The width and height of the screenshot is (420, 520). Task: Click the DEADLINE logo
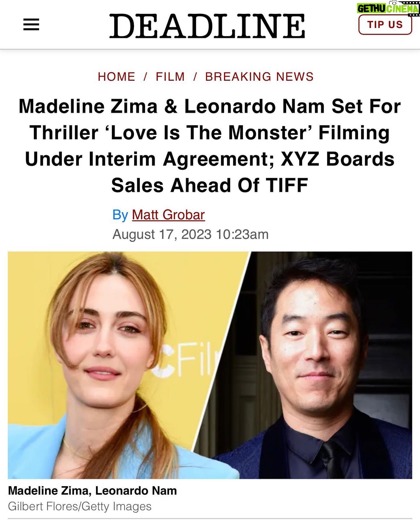click(207, 27)
